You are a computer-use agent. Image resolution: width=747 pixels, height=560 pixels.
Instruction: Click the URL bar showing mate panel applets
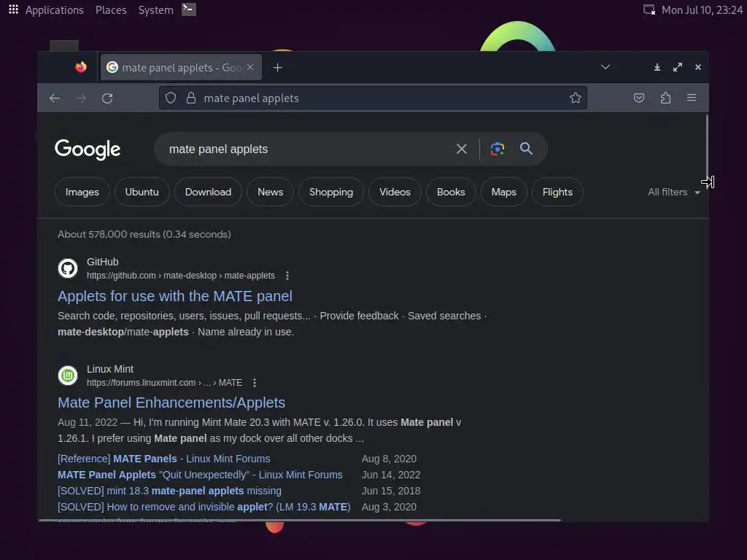click(373, 98)
